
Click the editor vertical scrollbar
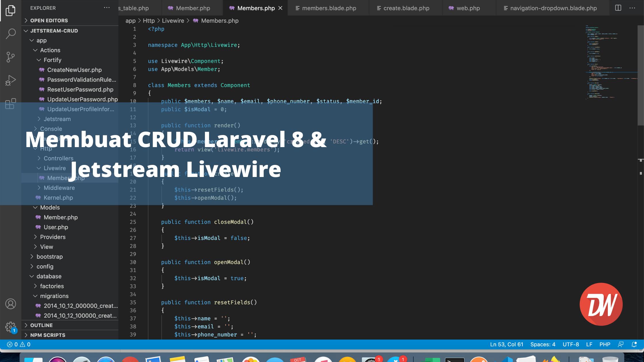(x=641, y=75)
